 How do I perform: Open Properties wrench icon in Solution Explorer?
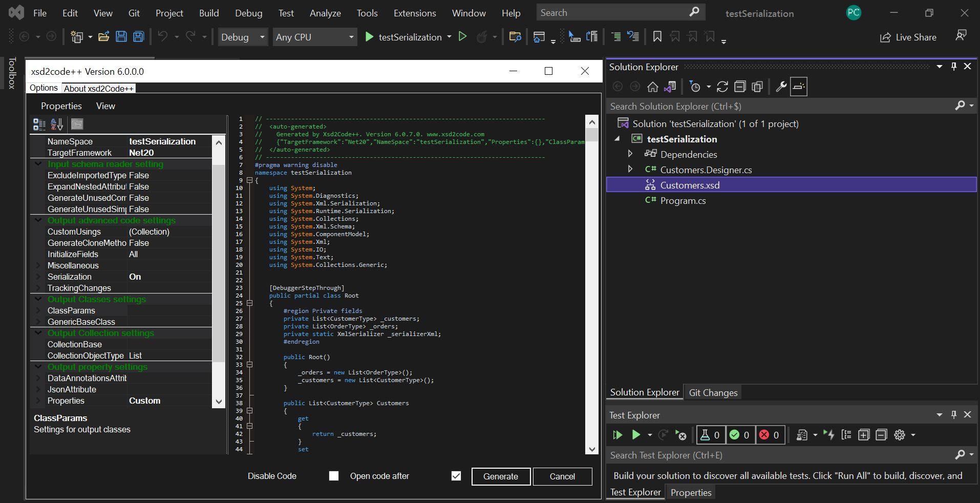(781, 87)
